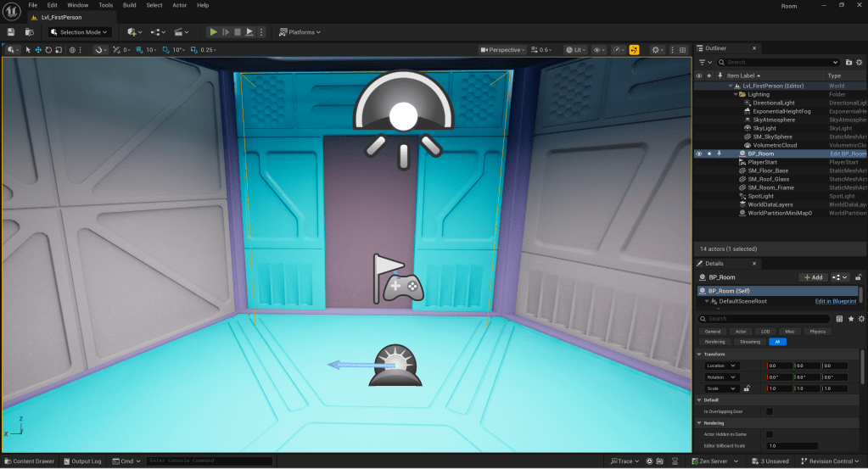Screen dimensions: 868x469
Task: Click the green Play button
Action: pyautogui.click(x=213, y=32)
